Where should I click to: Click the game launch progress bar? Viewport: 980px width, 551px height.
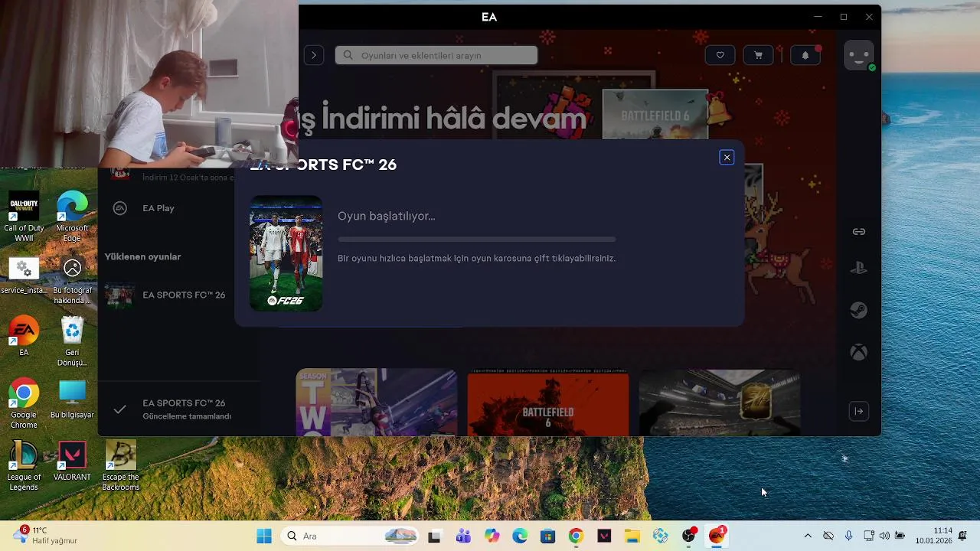tap(476, 240)
